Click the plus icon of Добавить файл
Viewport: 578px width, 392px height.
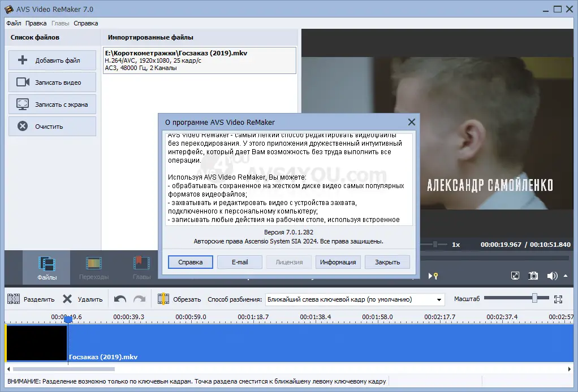click(23, 60)
